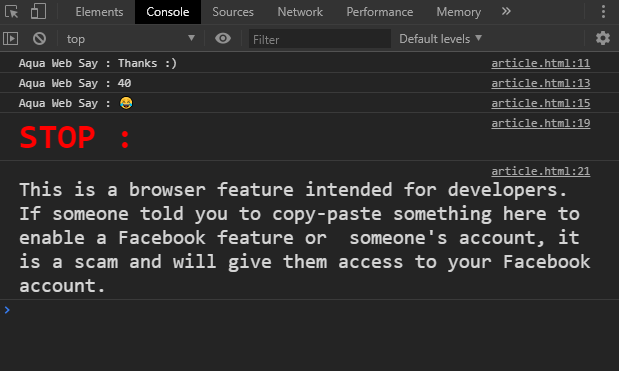Clear the console with the ban icon
Screen dimensions: 619x371
pyautogui.click(x=39, y=39)
